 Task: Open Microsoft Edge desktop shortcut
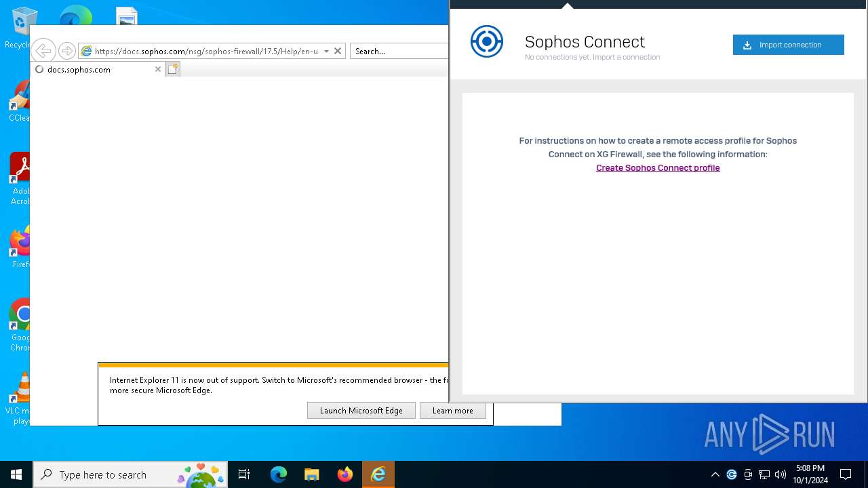(75, 15)
